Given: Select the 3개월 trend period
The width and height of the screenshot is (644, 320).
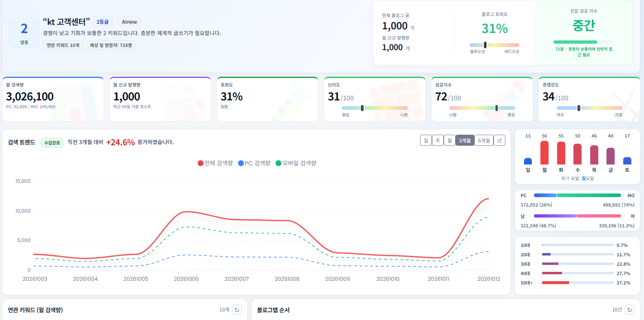Looking at the screenshot, I should (x=465, y=140).
